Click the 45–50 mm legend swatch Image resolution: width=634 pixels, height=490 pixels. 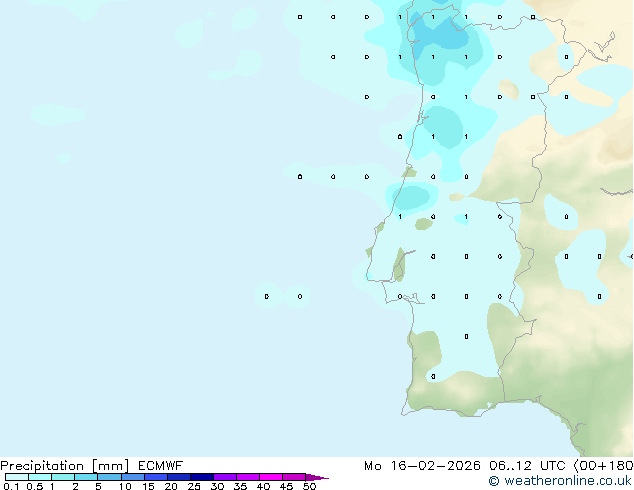coord(294,477)
